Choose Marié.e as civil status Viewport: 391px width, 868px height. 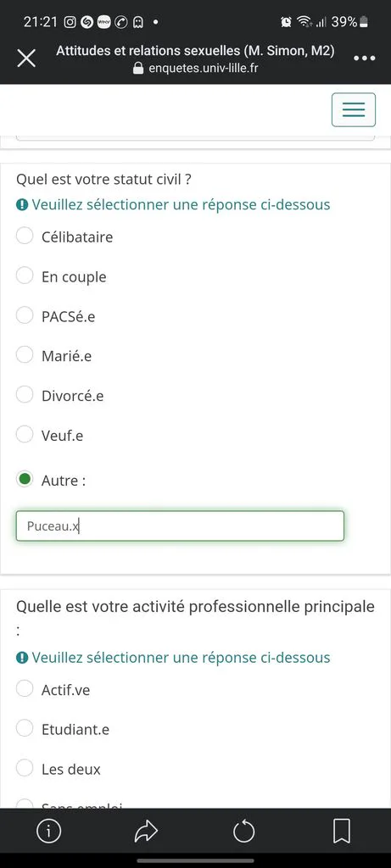tap(25, 355)
